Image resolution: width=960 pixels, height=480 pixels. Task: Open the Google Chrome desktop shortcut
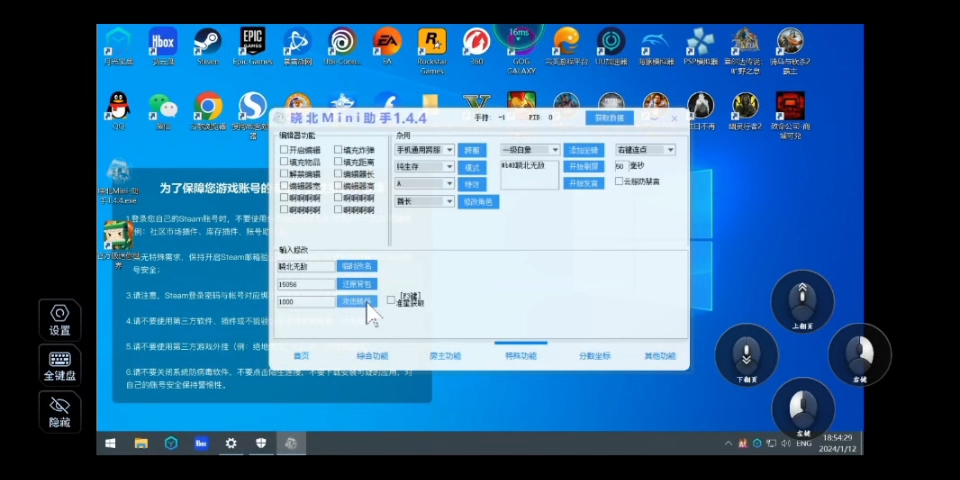tap(208, 111)
